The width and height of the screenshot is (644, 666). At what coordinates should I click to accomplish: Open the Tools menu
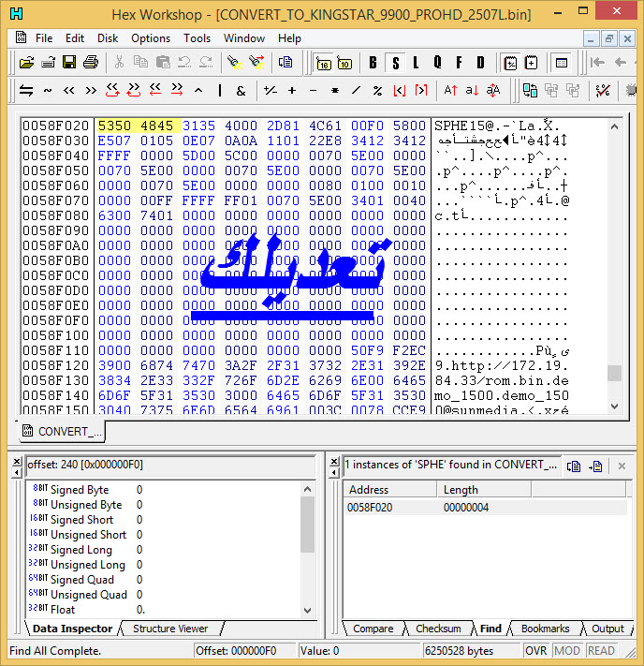tap(197, 38)
